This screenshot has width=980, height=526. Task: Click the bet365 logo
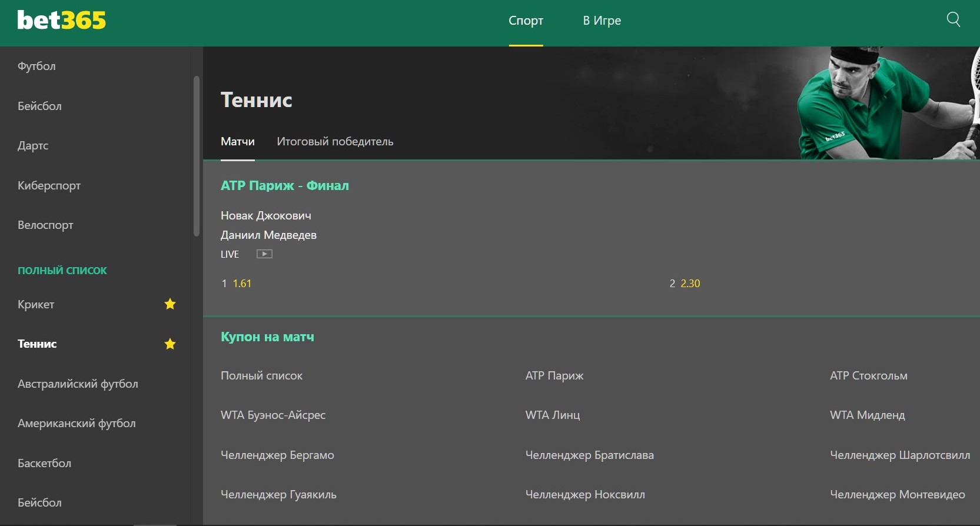point(62,20)
